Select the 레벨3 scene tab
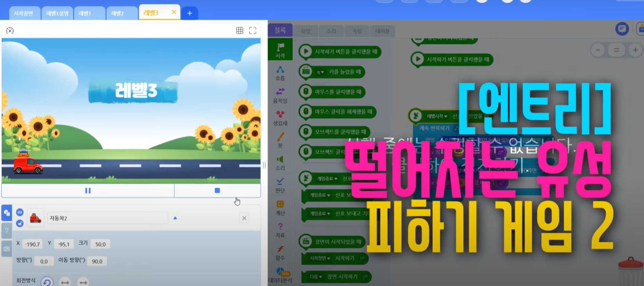The image size is (644, 286). tap(151, 13)
